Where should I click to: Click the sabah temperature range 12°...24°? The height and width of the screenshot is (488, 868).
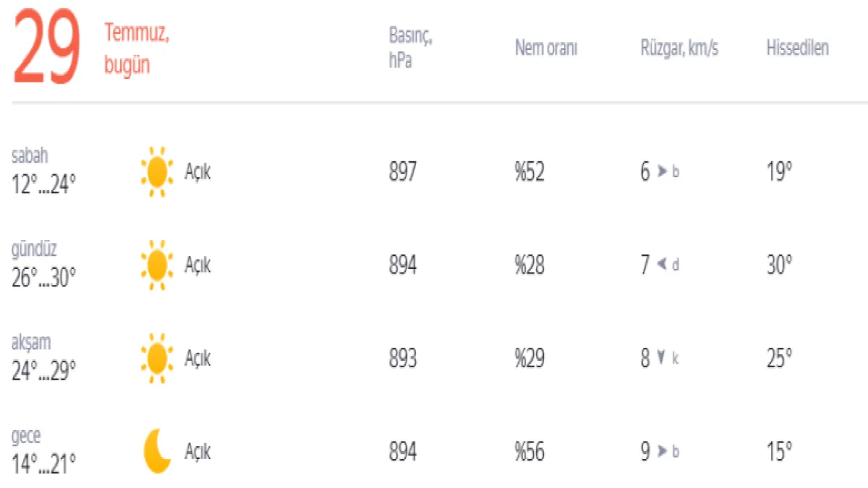click(x=43, y=186)
